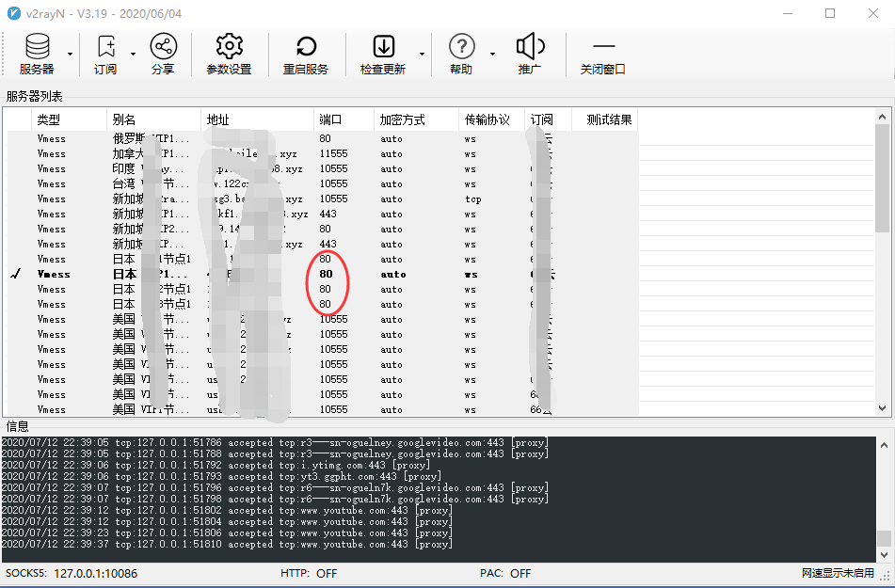Click log line with yt3.ggpht.com
895x588 pixels.
coord(221,476)
